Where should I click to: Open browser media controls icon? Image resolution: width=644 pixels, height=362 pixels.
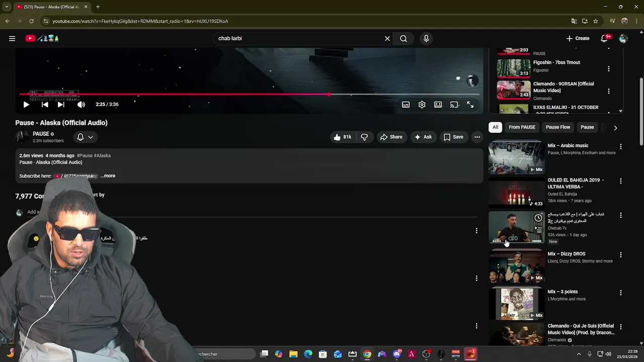[612, 21]
